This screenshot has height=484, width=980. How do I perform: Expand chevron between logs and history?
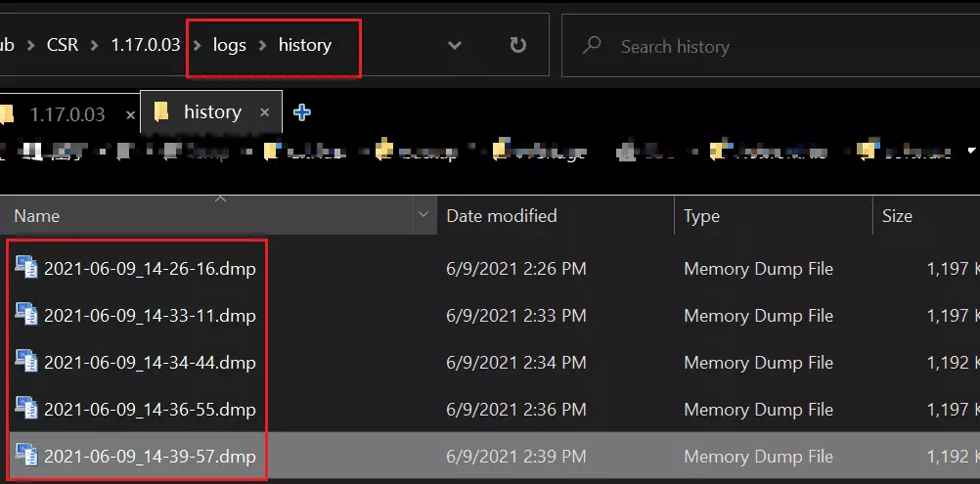tap(262, 45)
